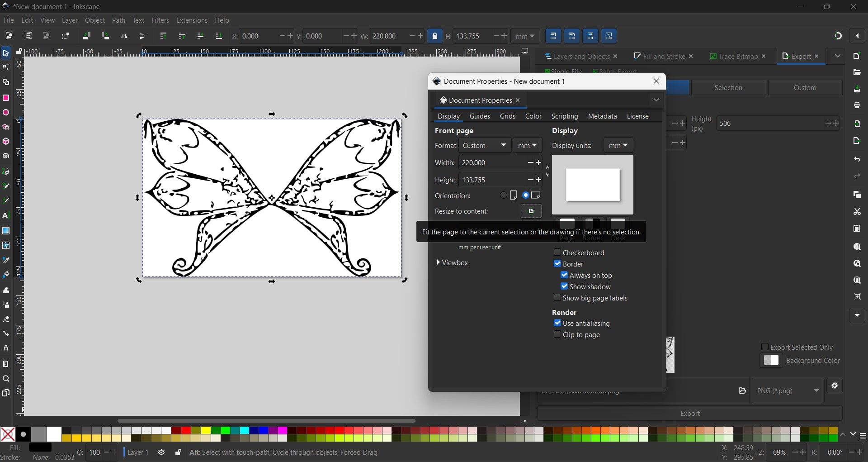
Task: Check Export Selected Only option
Action: coord(765,347)
